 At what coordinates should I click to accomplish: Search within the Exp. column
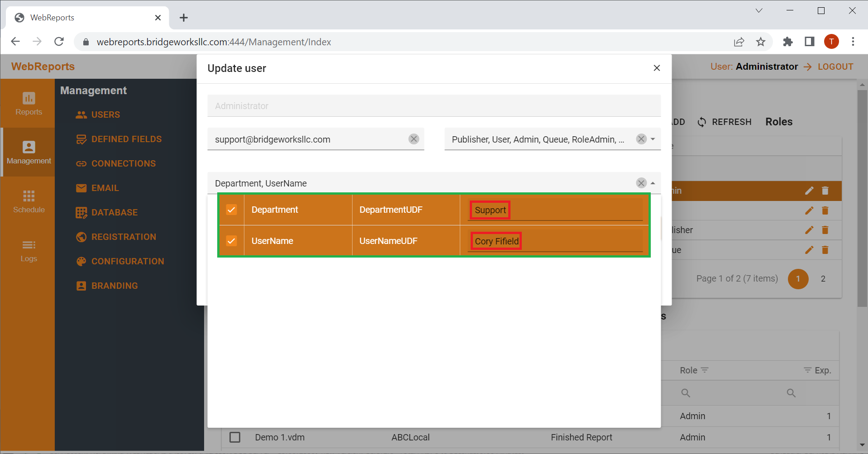click(x=791, y=393)
